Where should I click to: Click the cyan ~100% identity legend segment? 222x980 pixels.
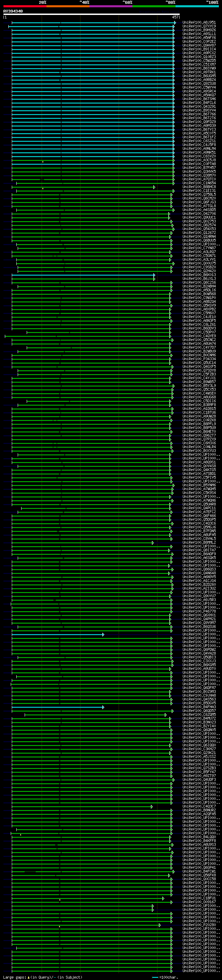(197, 6)
